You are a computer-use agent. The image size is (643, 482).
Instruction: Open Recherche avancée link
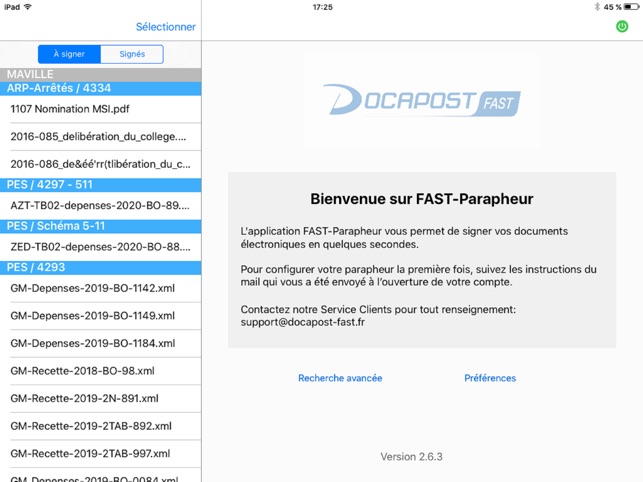(340, 378)
